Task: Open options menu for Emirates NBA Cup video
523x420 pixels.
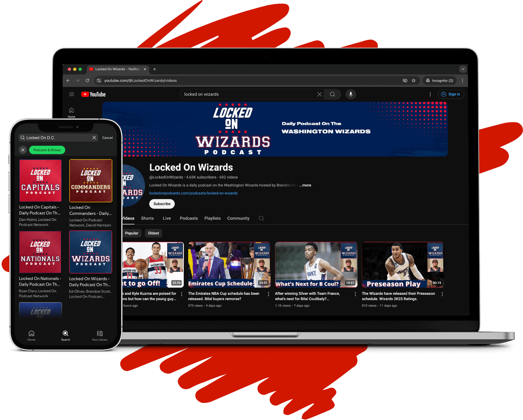Action: [x=269, y=294]
